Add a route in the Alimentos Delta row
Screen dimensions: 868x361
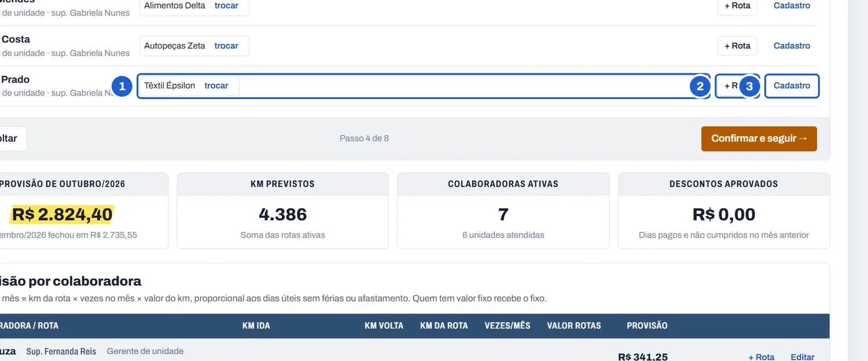737,6
